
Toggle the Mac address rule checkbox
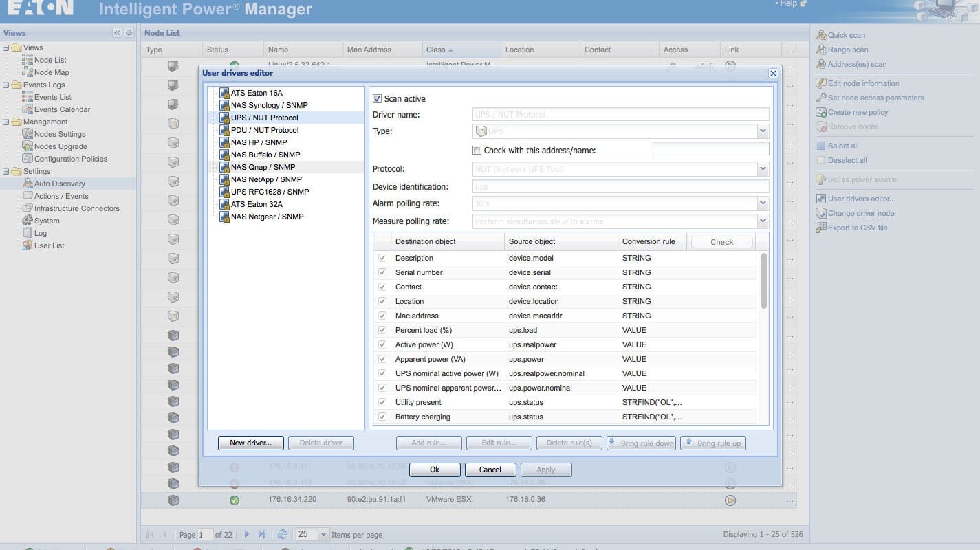coord(382,316)
